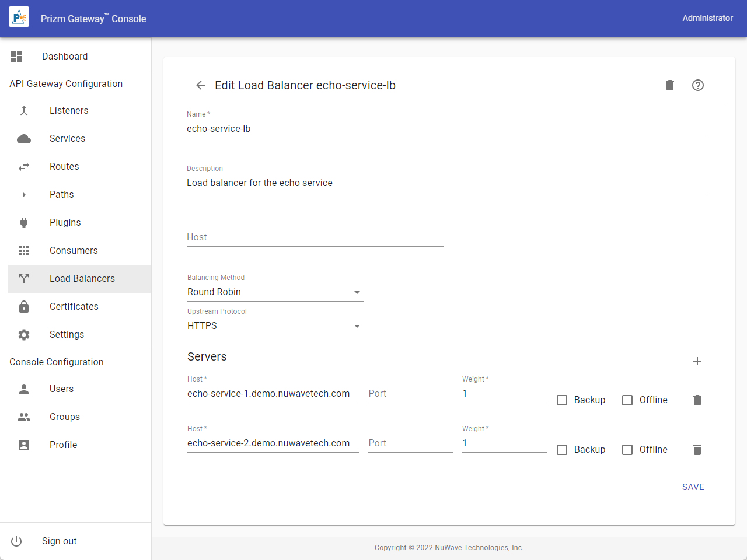Go to Listeners in the sidebar
This screenshot has width=747, height=560.
69,110
